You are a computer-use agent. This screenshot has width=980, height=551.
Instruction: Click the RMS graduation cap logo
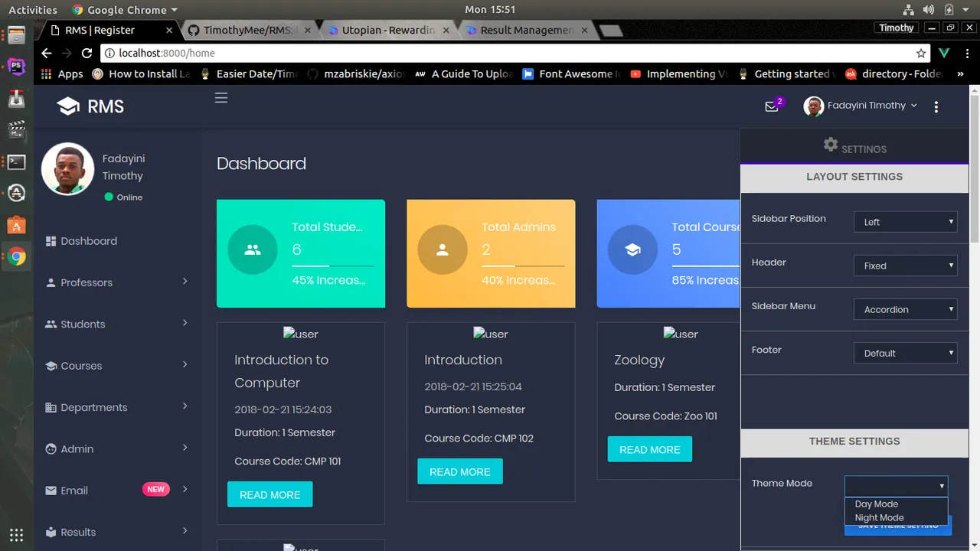pos(68,106)
